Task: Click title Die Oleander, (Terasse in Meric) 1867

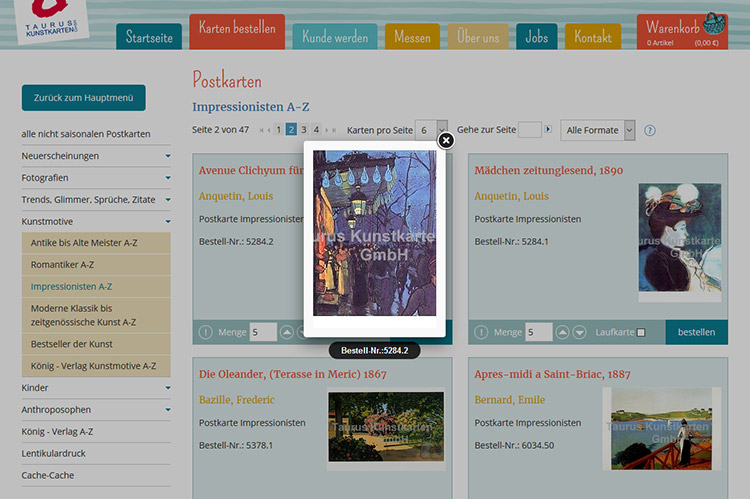Action: [293, 374]
